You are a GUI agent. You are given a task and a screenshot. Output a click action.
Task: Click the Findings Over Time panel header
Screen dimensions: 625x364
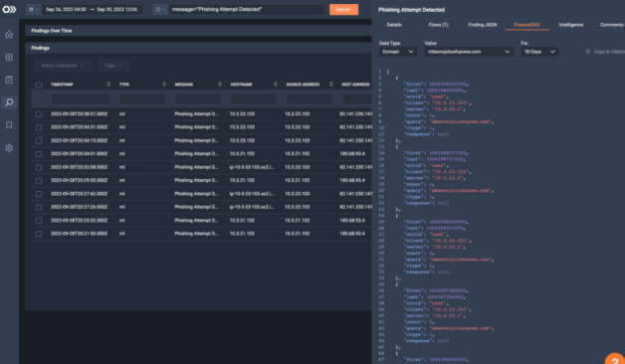(198, 31)
